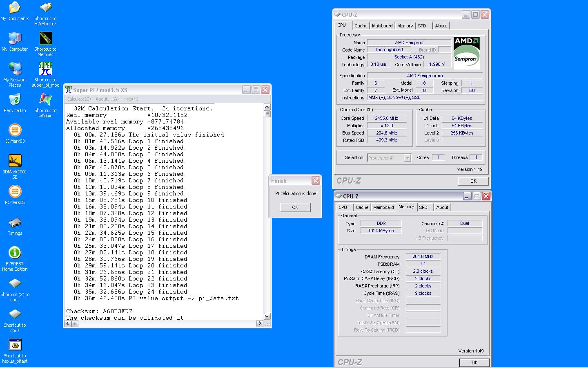Click the Code Name Thoroughbred field

389,49
